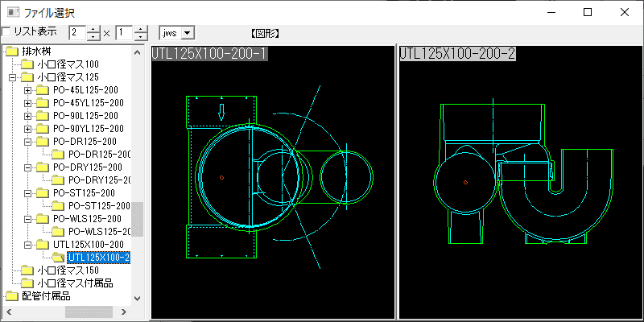Image resolution: width=644 pixels, height=322 pixels.
Task: Select the 小口径マス125 folder icon
Action: click(27, 77)
